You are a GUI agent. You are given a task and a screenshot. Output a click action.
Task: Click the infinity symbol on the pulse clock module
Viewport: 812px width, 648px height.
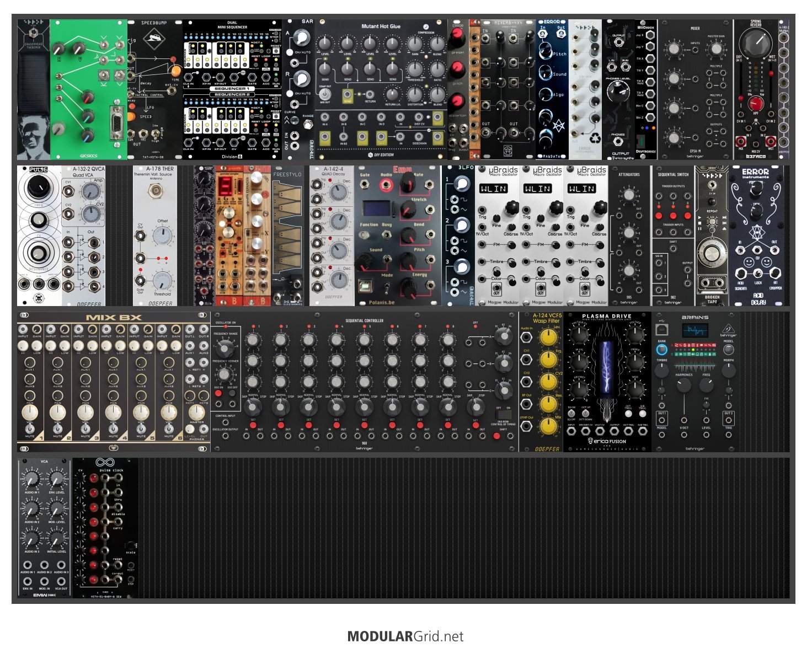point(104,462)
